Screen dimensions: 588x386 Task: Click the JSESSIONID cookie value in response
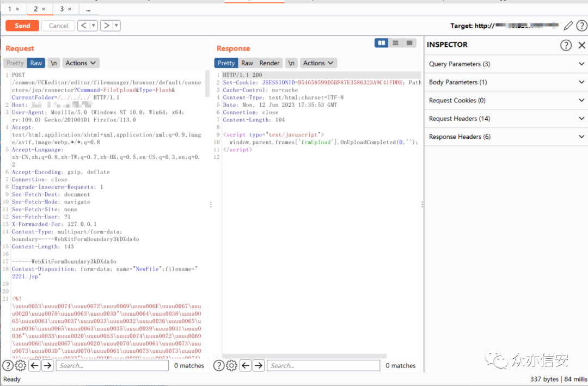351,83
